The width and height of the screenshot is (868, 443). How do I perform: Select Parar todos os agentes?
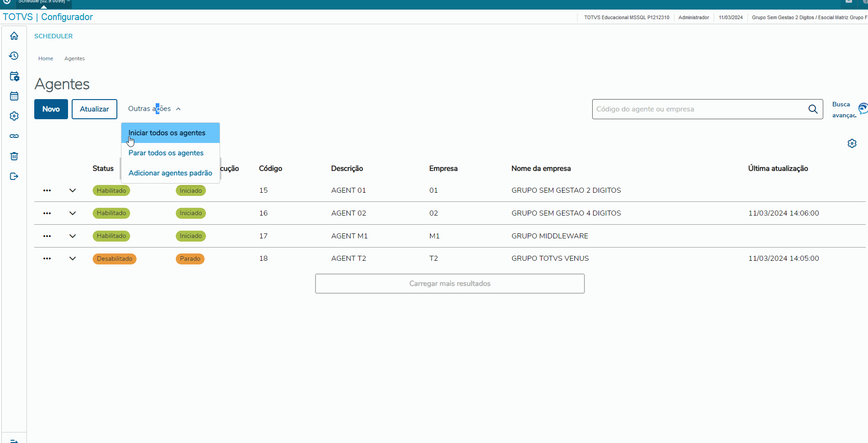click(x=166, y=153)
